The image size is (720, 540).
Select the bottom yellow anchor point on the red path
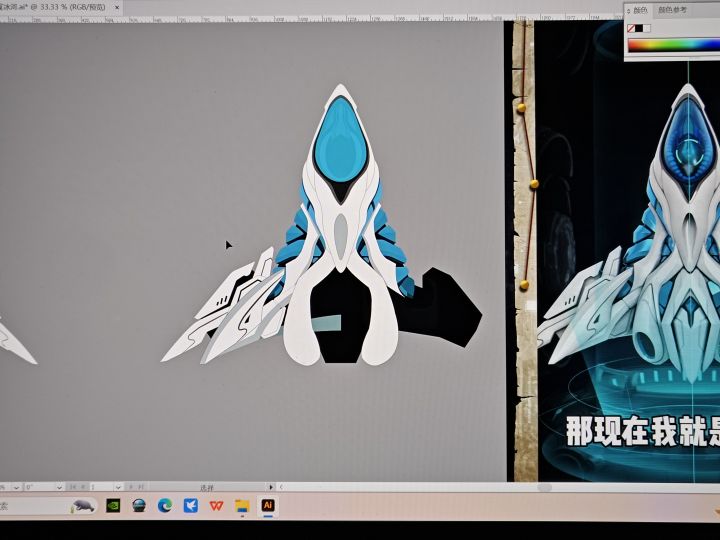click(524, 285)
